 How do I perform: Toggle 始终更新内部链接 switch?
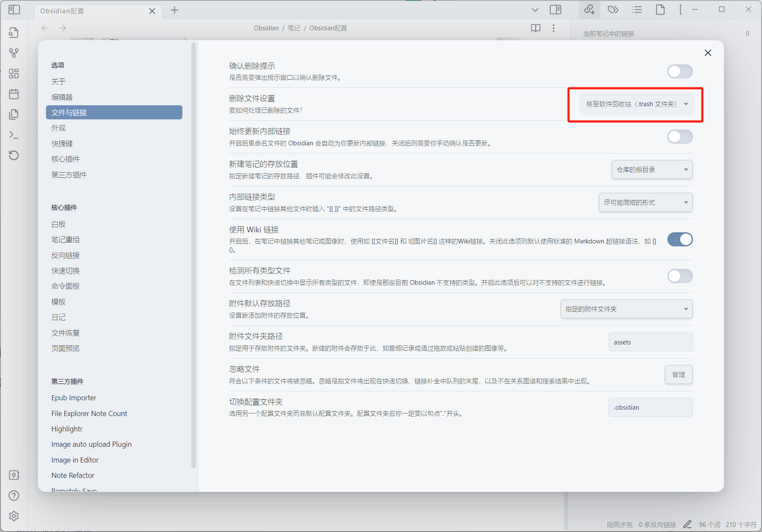pos(680,137)
